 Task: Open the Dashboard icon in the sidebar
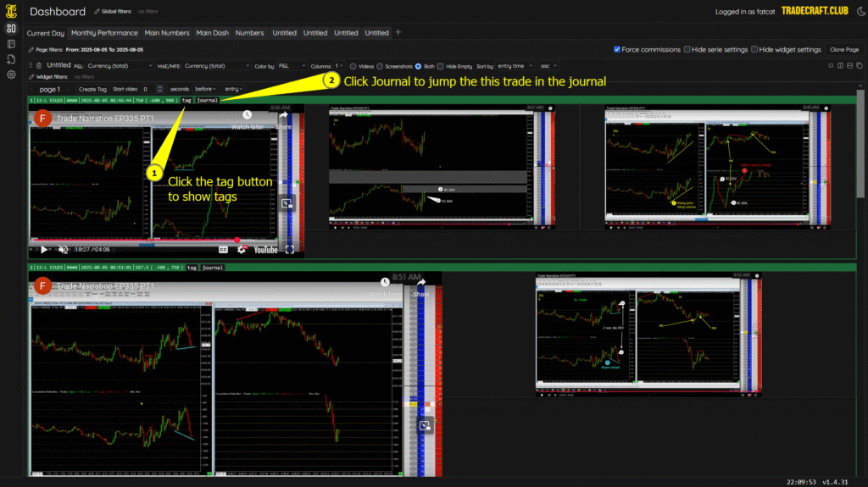[11, 28]
